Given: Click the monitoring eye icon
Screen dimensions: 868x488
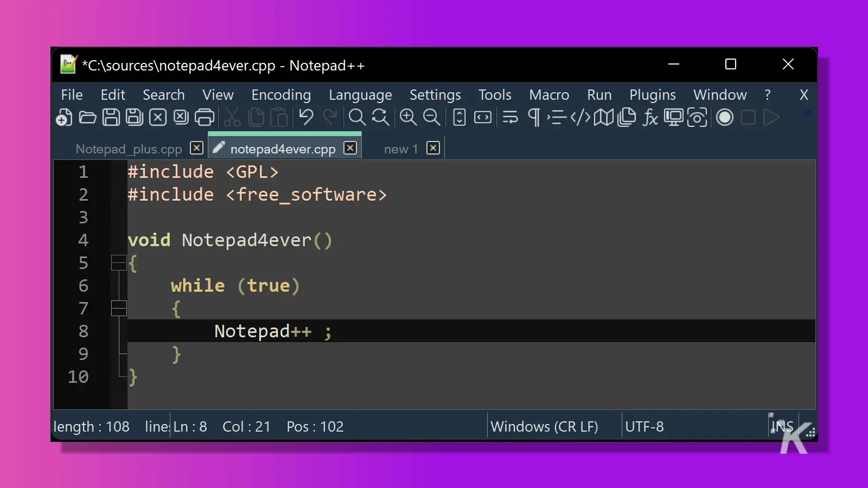Looking at the screenshot, I should point(697,117).
